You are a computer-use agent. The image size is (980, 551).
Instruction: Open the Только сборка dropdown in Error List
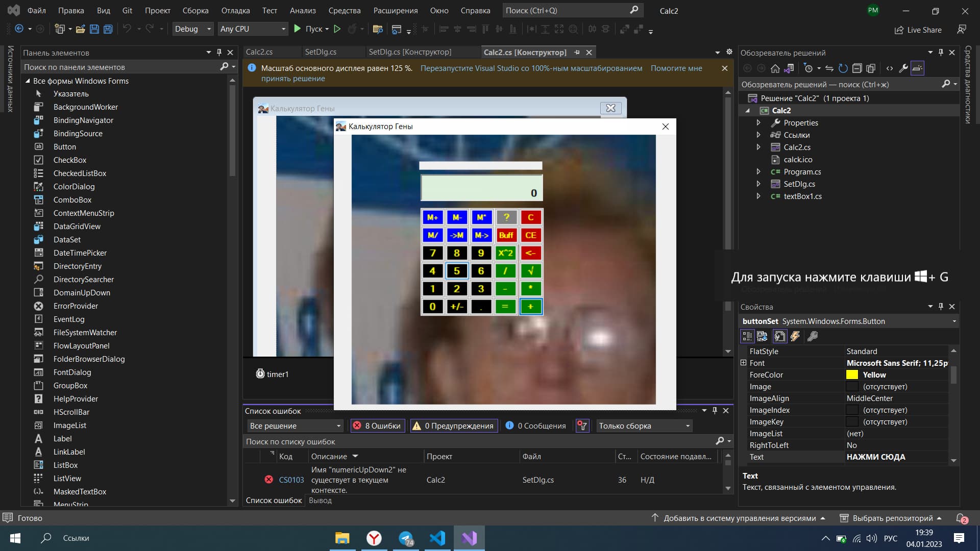[x=644, y=426]
